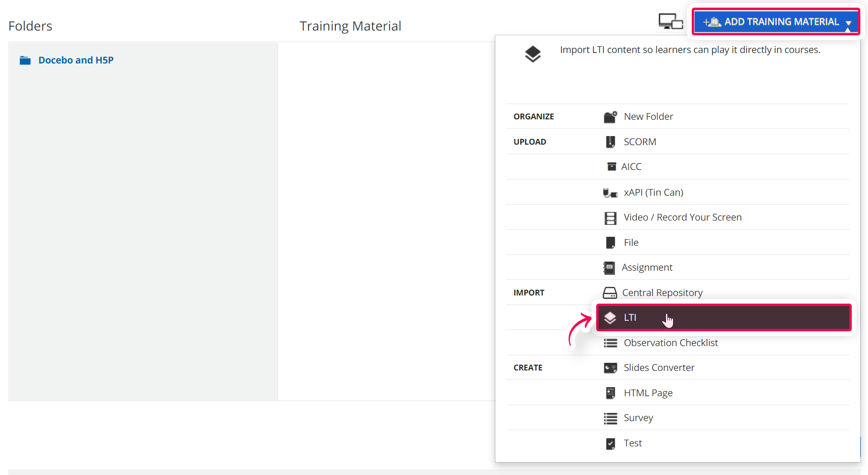
Task: Click the Assignment notebook icon
Action: coord(609,268)
